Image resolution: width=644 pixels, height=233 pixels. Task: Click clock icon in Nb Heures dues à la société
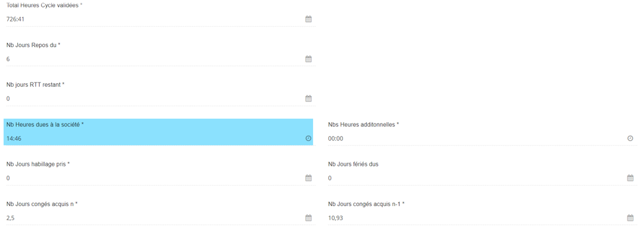pos(308,138)
